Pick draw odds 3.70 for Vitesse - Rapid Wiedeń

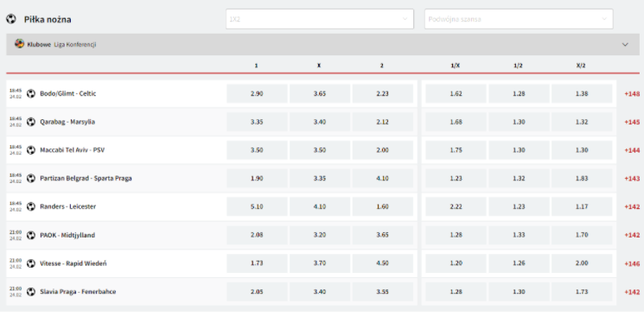(320, 263)
